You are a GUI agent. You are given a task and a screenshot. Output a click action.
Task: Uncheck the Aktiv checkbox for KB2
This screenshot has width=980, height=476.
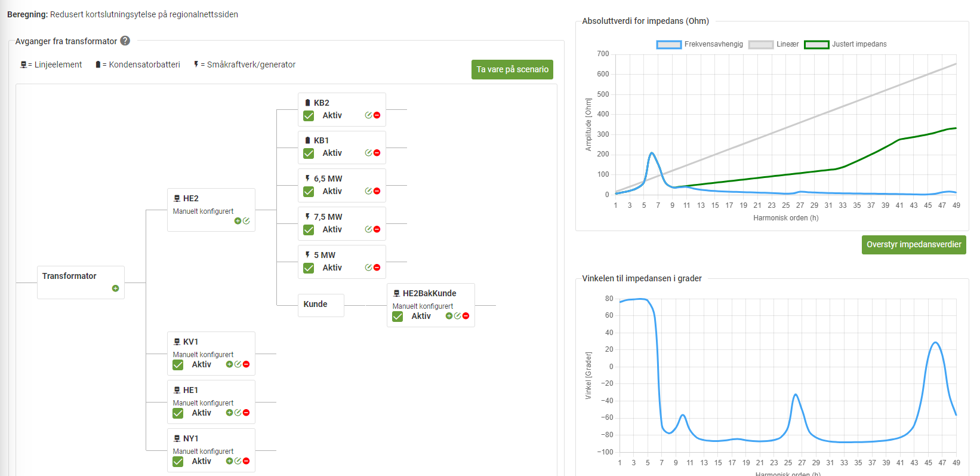[x=309, y=116]
